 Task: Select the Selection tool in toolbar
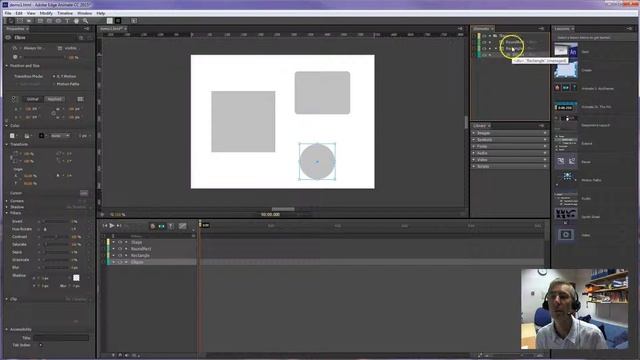click(11, 20)
